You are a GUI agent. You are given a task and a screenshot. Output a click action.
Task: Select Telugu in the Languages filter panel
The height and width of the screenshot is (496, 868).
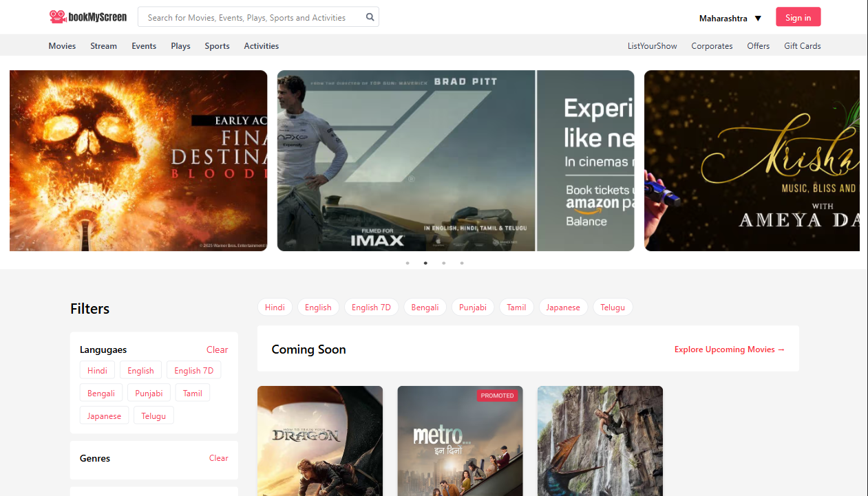tap(154, 416)
